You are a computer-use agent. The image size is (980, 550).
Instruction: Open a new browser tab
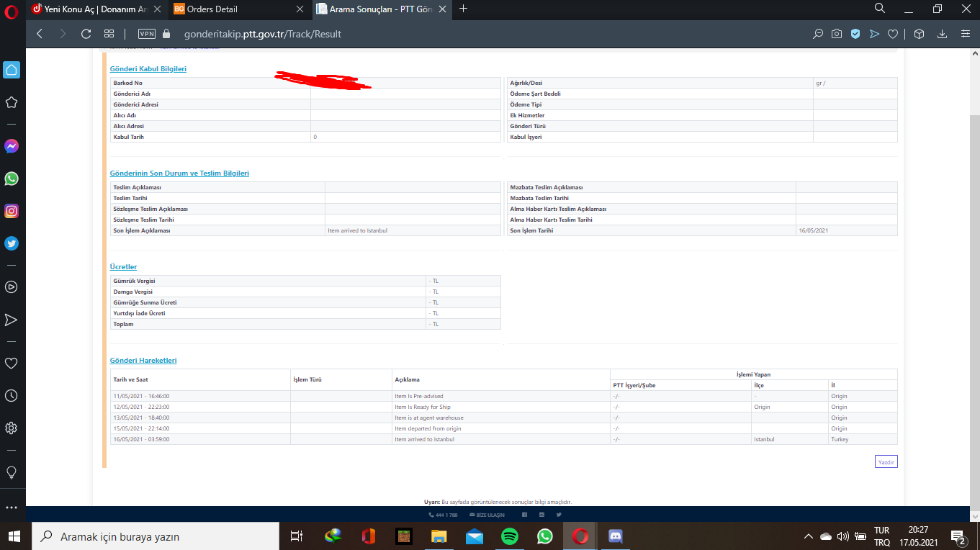click(x=463, y=9)
